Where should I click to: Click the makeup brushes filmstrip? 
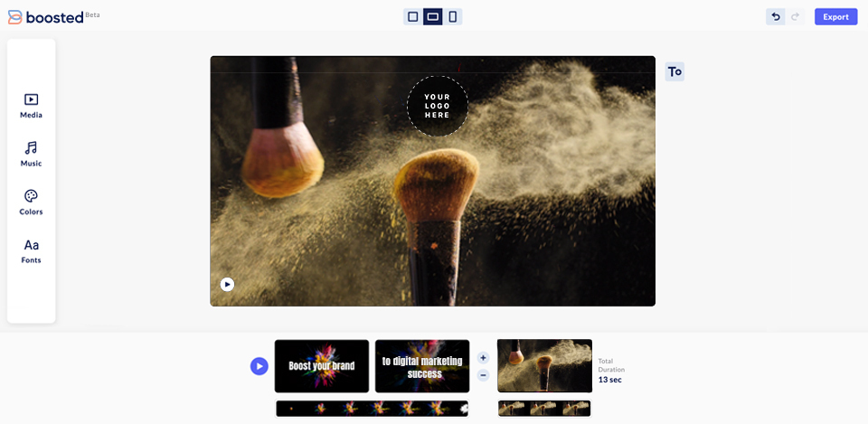[x=544, y=409]
